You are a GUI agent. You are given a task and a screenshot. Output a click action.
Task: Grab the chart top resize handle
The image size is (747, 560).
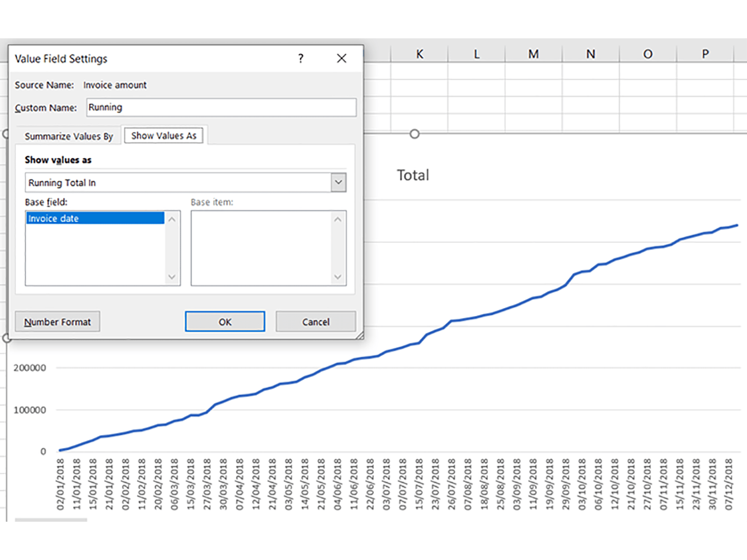point(414,134)
